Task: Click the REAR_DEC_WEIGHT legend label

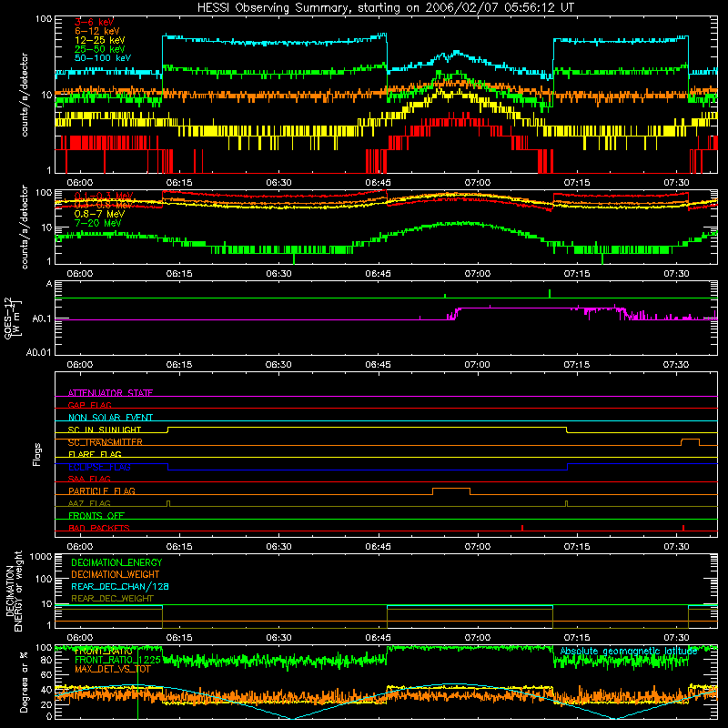Action: pos(112,599)
